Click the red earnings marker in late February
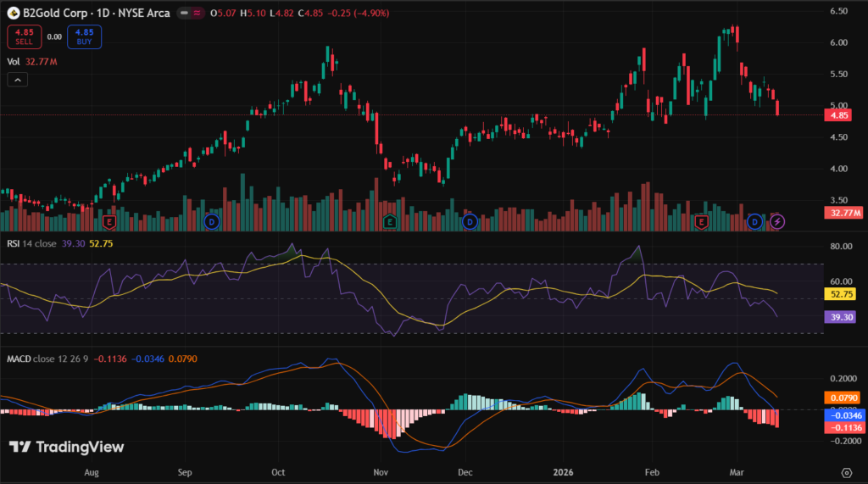Image resolution: width=868 pixels, height=484 pixels. coord(701,221)
